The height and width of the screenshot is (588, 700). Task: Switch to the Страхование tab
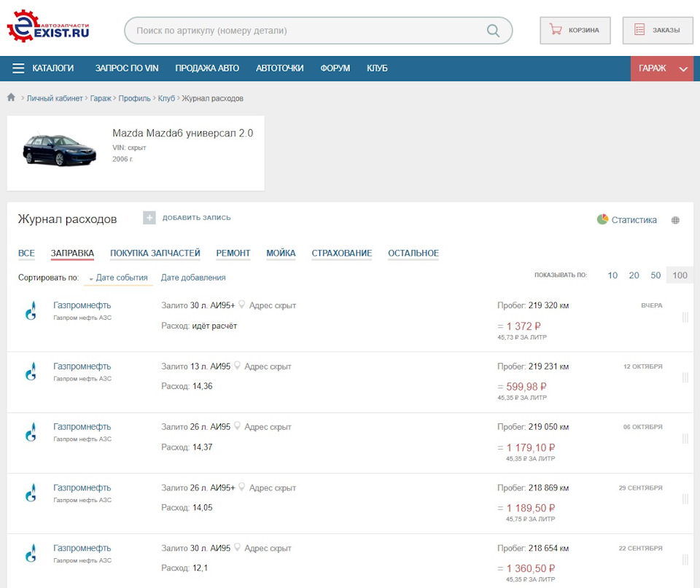point(341,253)
